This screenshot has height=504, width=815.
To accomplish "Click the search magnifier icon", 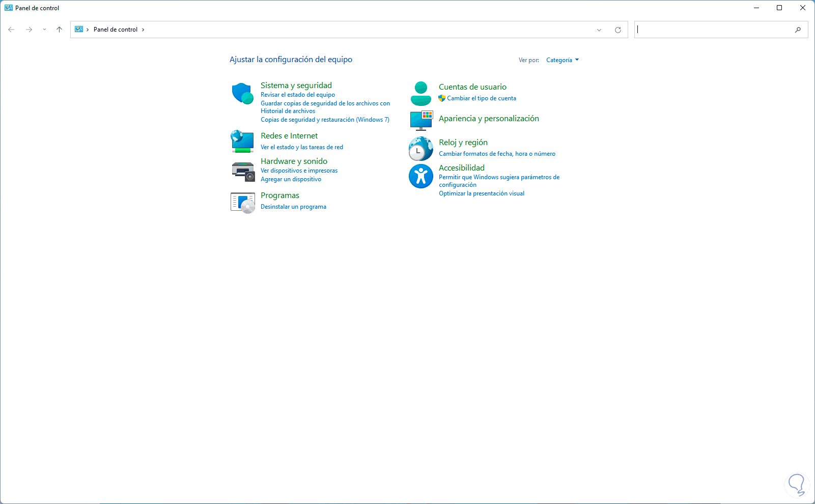I will pos(798,30).
